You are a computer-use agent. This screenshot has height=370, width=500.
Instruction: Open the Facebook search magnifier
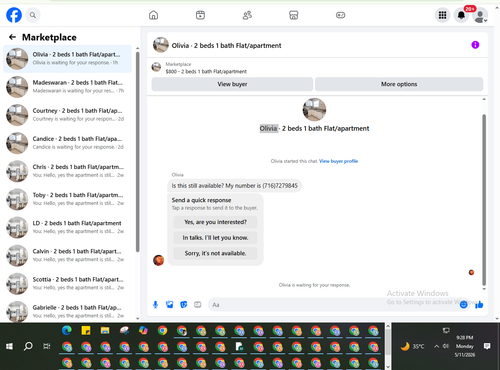(x=33, y=15)
